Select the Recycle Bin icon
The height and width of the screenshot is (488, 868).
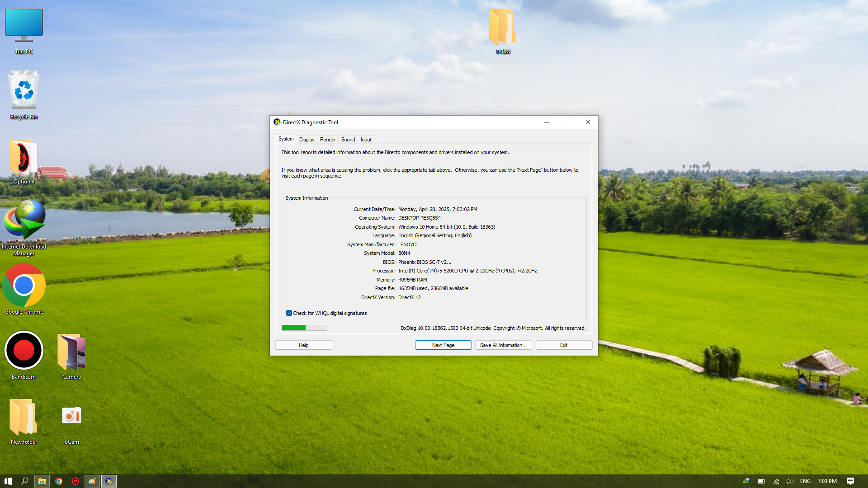[x=24, y=95]
